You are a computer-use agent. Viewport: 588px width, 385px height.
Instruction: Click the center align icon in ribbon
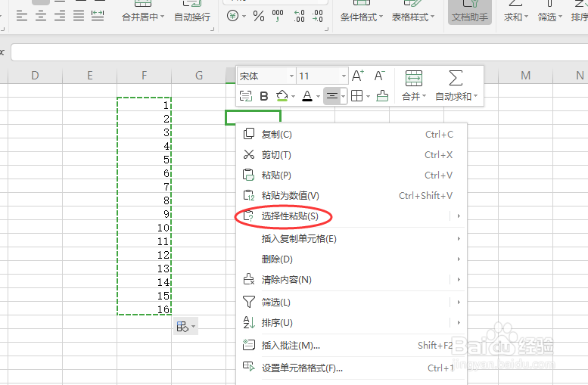pos(41,16)
